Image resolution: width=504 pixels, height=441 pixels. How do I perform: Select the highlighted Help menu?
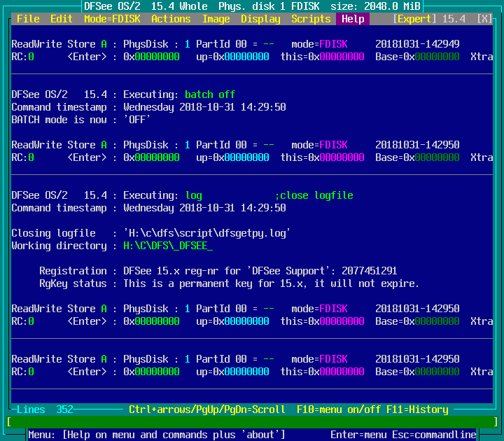click(x=353, y=19)
